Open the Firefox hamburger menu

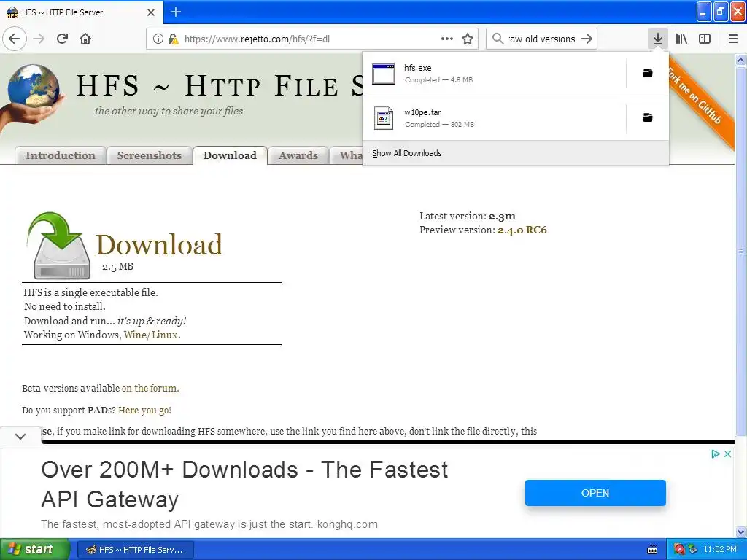[733, 39]
